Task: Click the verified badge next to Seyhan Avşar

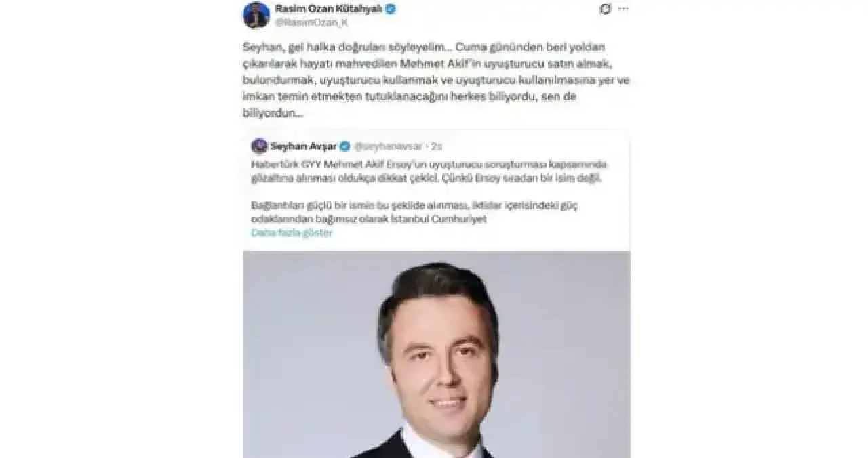Action: coord(344,146)
